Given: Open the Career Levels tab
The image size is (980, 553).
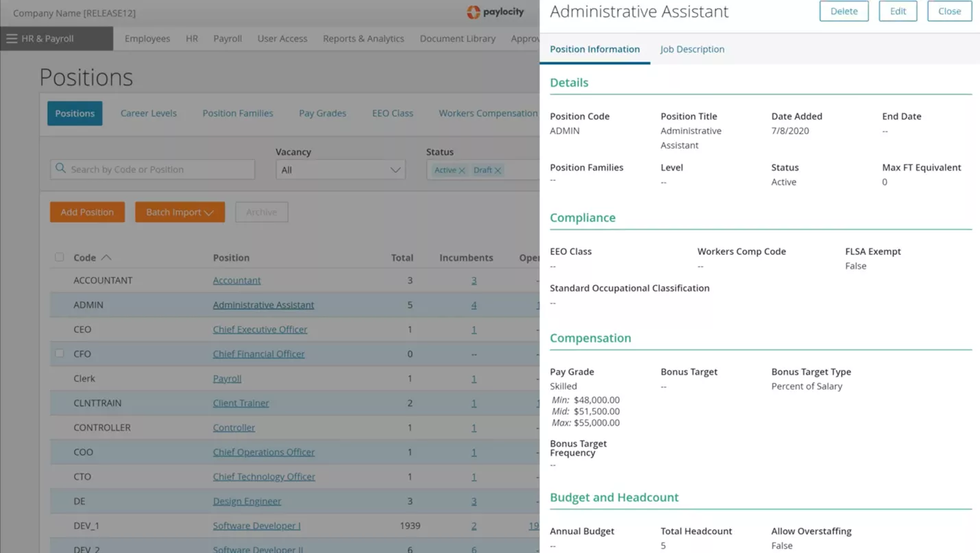Looking at the screenshot, I should 149,113.
